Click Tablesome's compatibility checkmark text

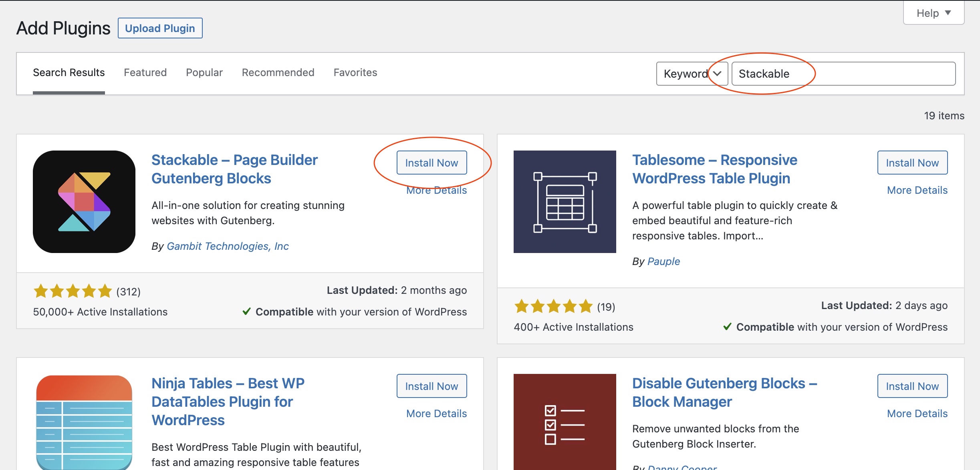835,327
